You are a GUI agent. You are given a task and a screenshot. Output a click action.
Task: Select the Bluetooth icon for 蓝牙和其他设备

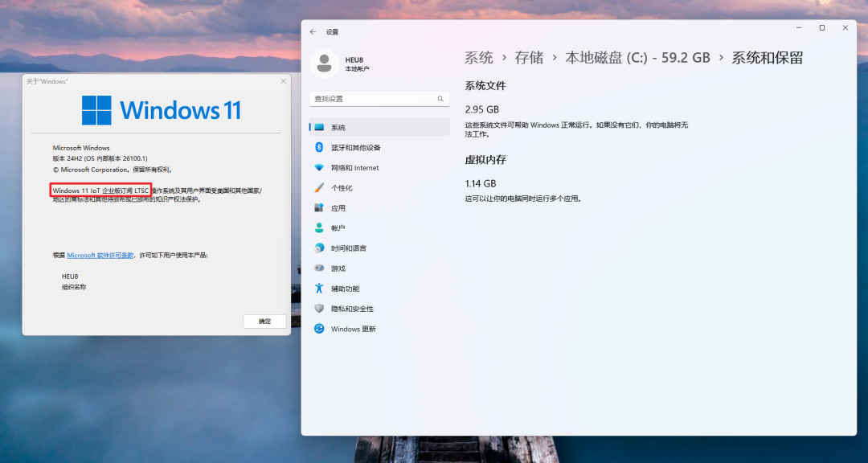click(319, 147)
